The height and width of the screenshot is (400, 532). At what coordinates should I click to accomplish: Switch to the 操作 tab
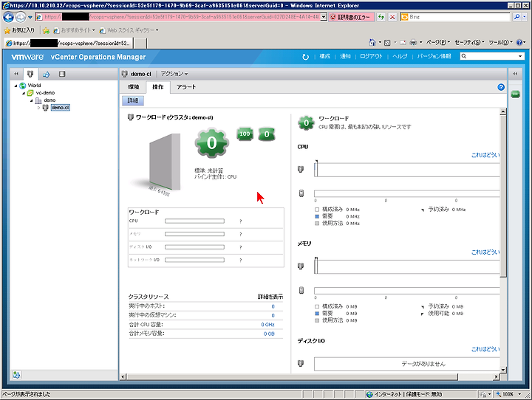pyautogui.click(x=158, y=87)
